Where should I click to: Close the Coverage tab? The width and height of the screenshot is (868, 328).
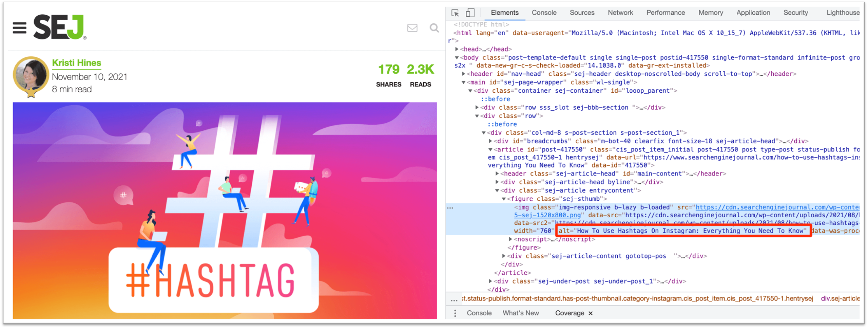tap(591, 314)
